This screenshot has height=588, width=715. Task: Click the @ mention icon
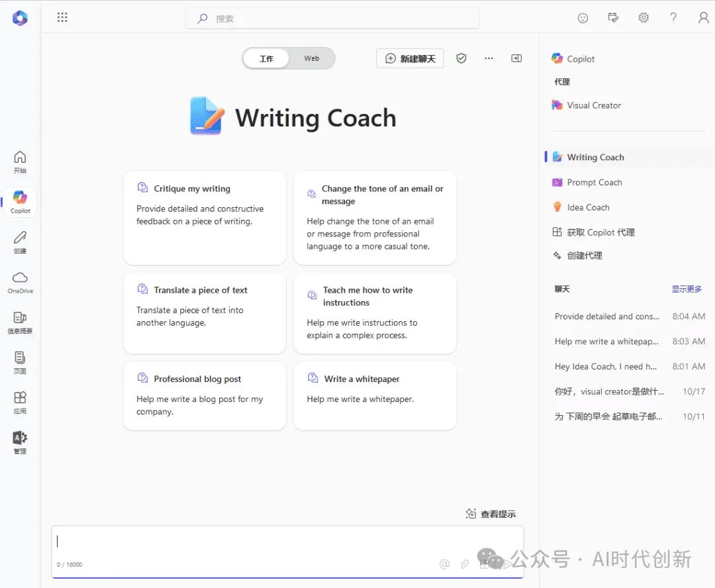point(444,564)
